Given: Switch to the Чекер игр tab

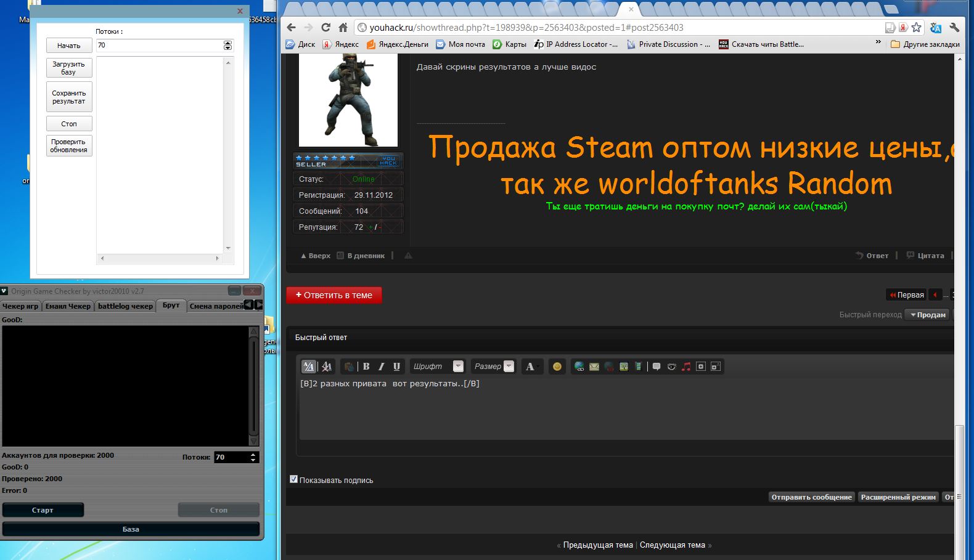Looking at the screenshot, I should pyautogui.click(x=20, y=306).
